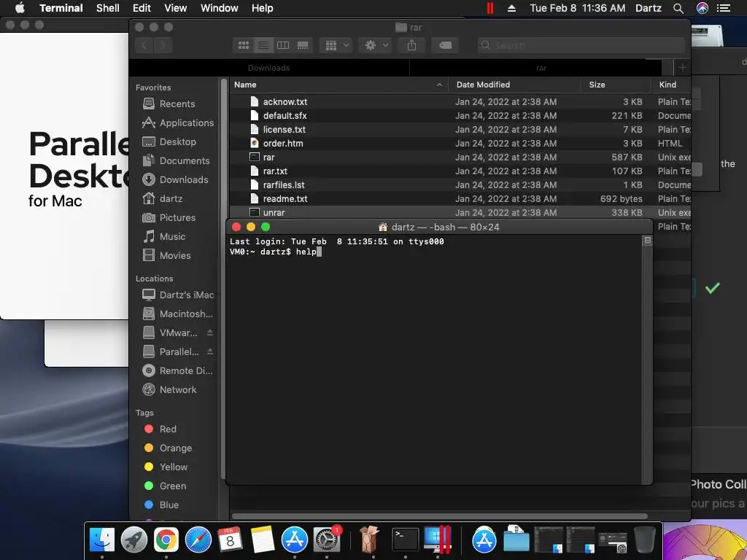This screenshot has width=747, height=560.
Task: Select the rar executable file
Action: point(460,157)
